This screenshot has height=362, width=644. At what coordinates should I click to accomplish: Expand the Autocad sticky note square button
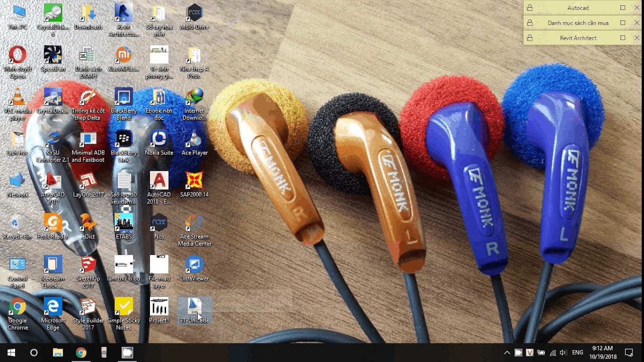[623, 8]
